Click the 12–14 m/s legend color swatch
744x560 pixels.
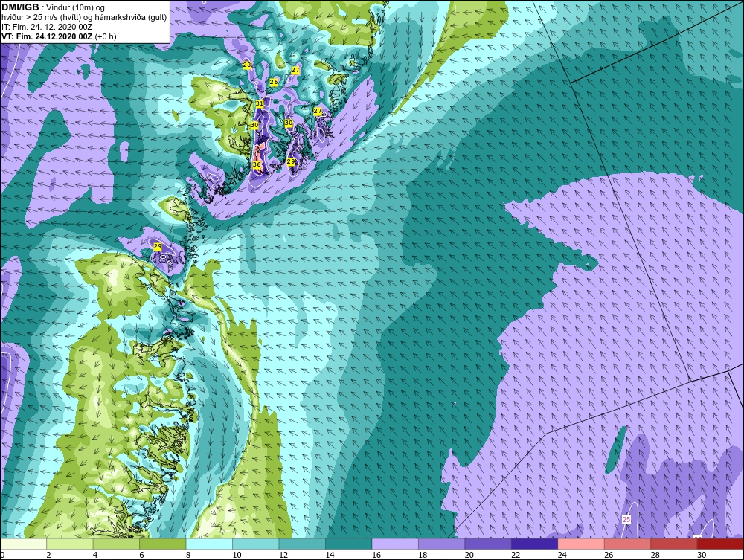[x=302, y=544]
